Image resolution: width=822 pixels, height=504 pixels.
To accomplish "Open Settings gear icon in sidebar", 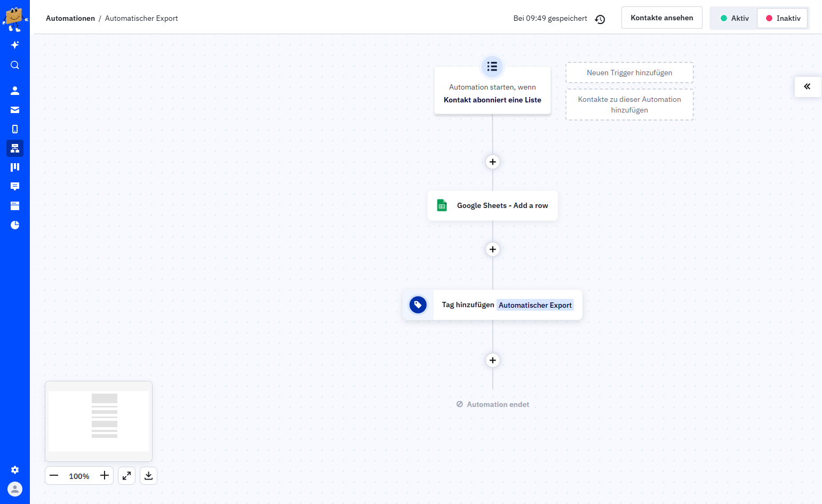I will click(15, 470).
